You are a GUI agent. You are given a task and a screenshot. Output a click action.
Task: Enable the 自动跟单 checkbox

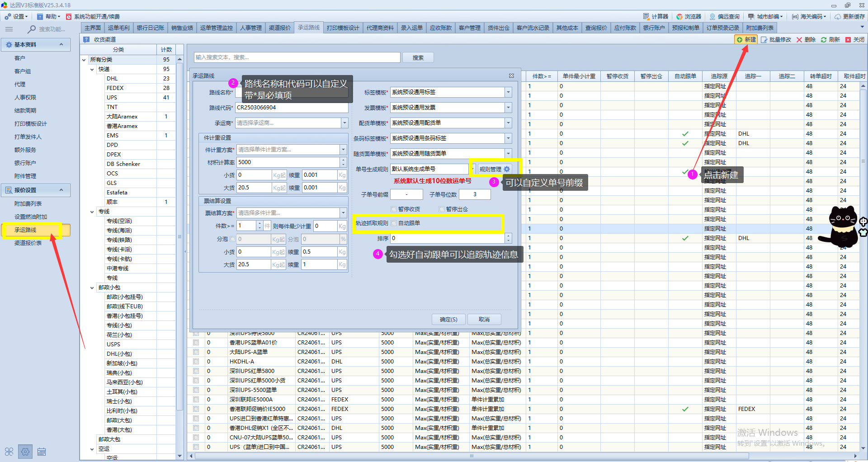[394, 223]
